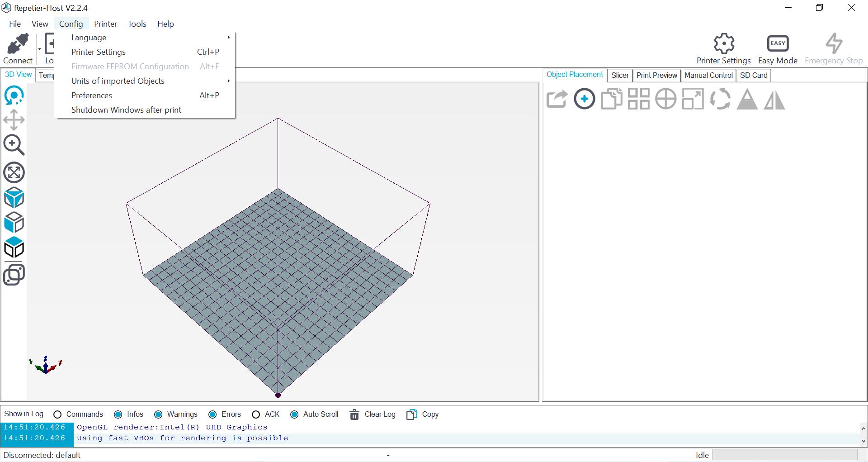Open the Connect button dropdown arrow
868x462 pixels.
pos(40,49)
